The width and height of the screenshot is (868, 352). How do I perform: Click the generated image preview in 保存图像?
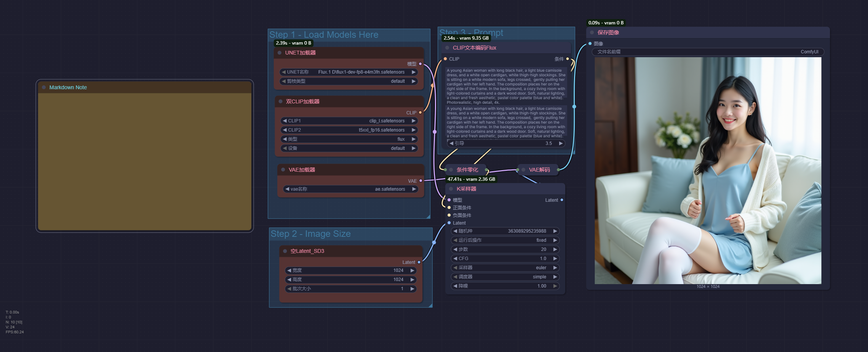[708, 170]
